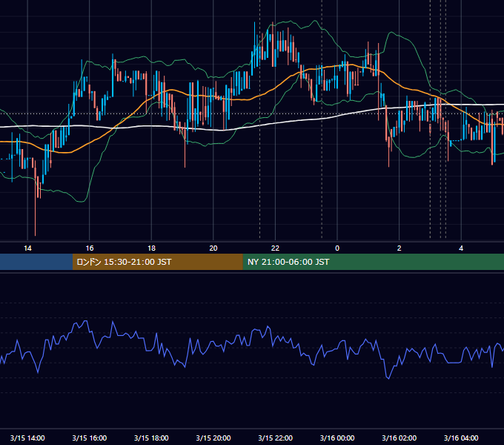
Task: Click the 3/15 18:00 date label
Action: tap(151, 438)
